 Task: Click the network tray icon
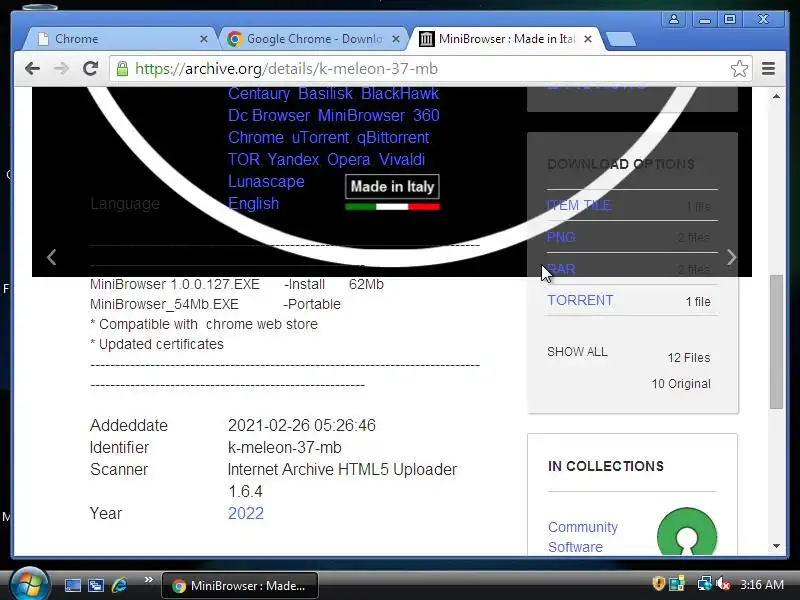click(x=705, y=583)
